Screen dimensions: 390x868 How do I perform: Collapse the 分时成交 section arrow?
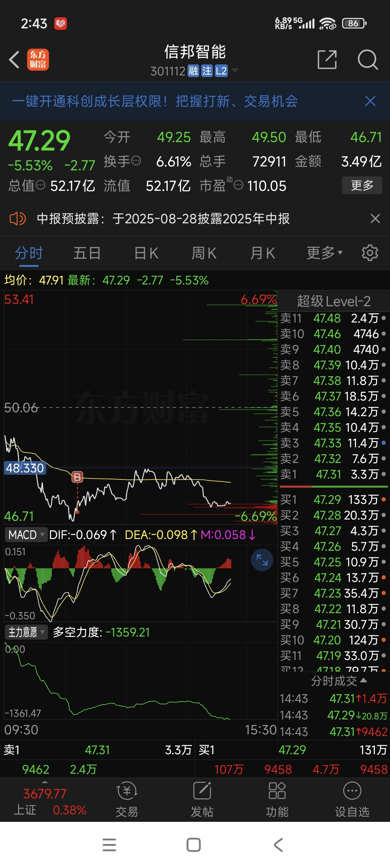[x=364, y=680]
